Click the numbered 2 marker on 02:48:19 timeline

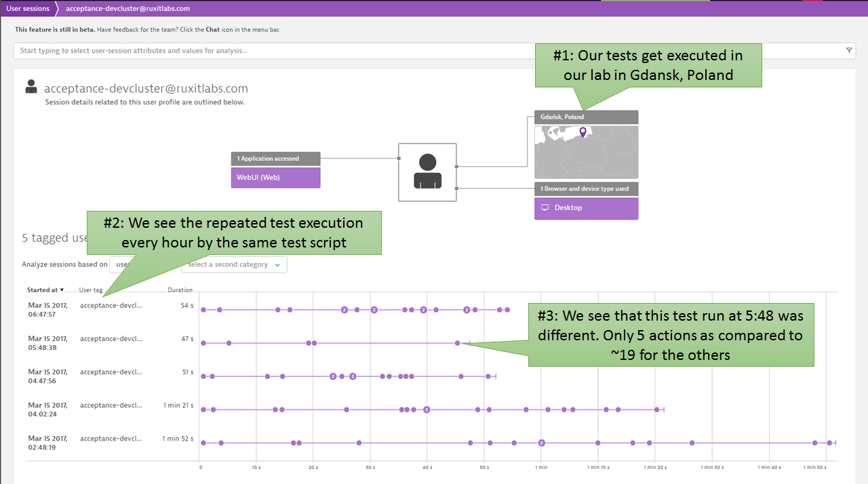point(541,443)
